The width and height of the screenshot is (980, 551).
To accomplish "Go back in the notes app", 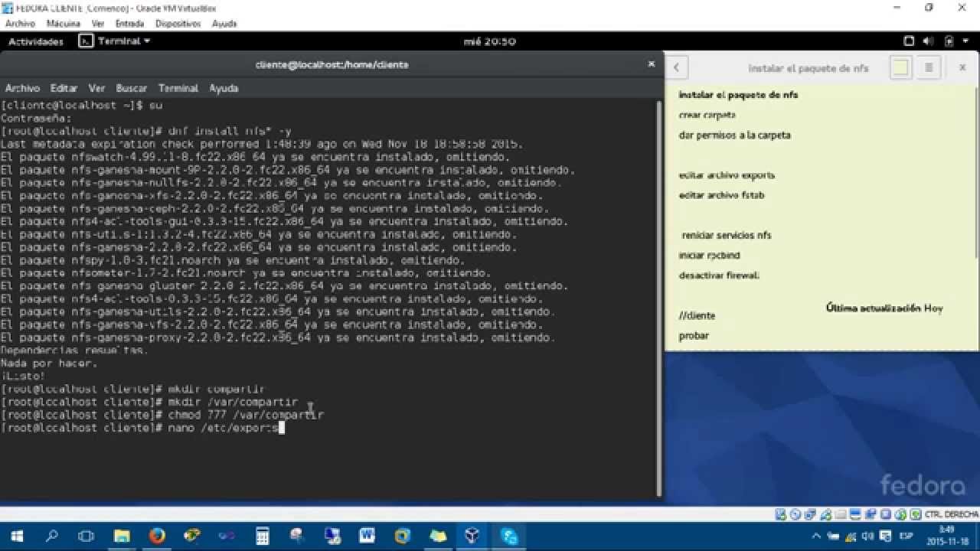I will pyautogui.click(x=677, y=67).
